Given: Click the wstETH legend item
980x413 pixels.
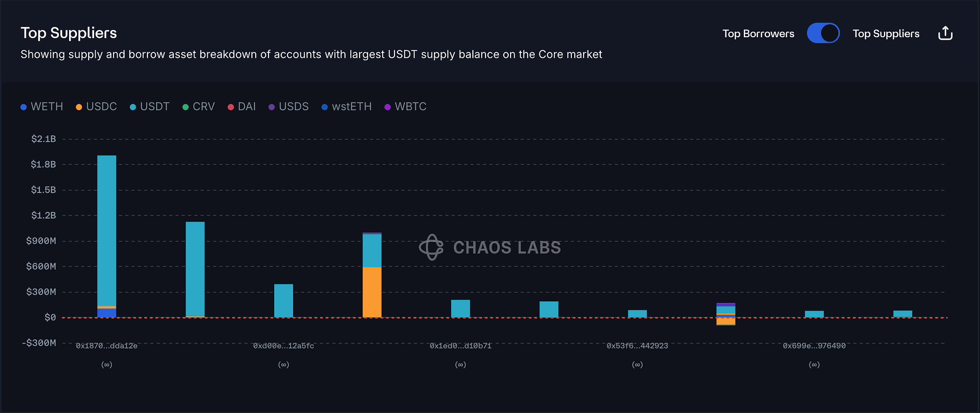Looking at the screenshot, I should click(x=347, y=107).
